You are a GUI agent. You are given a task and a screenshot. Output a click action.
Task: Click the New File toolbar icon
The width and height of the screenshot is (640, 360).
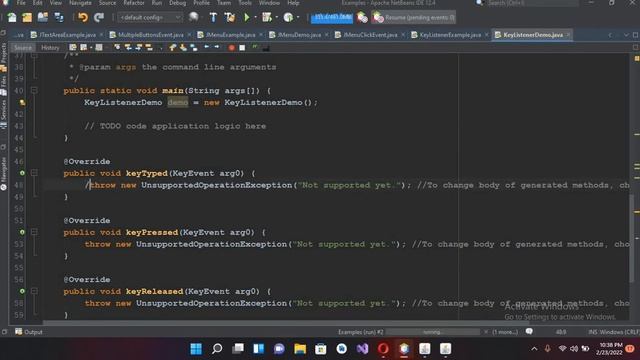click(12, 18)
